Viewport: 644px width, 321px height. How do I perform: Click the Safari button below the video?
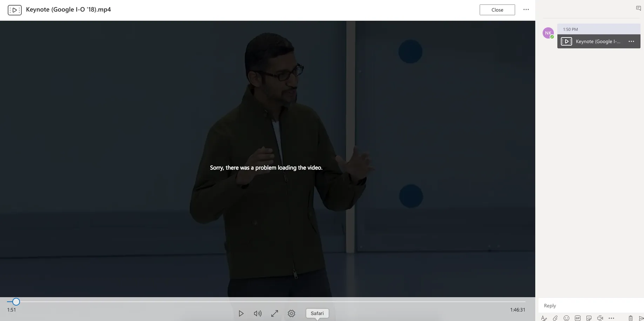pos(317,313)
